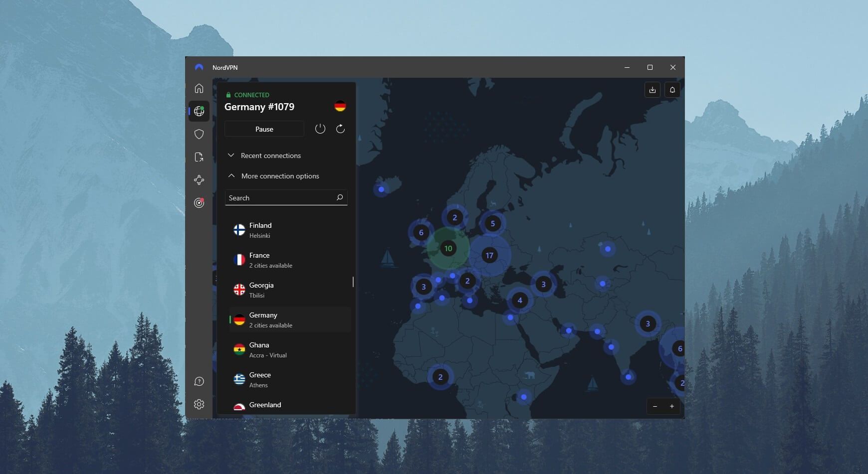Click the green 10 server cluster on map
Image resolution: width=868 pixels, height=474 pixels.
(x=448, y=248)
